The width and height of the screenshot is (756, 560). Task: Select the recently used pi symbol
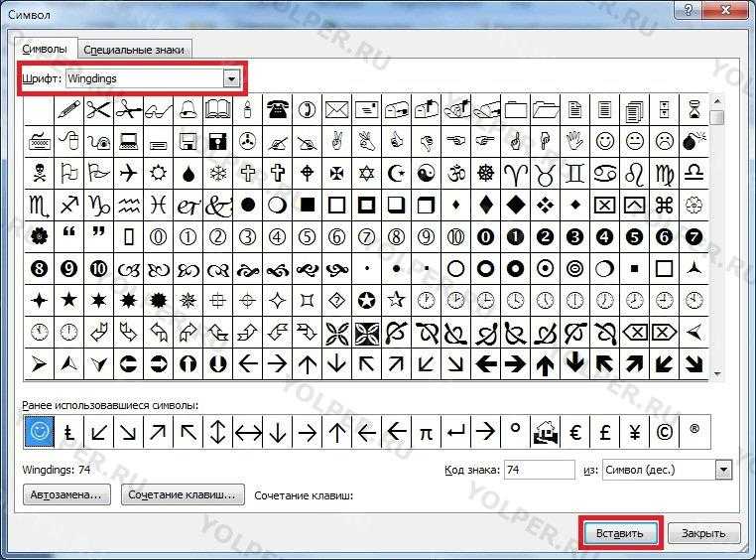(x=426, y=432)
